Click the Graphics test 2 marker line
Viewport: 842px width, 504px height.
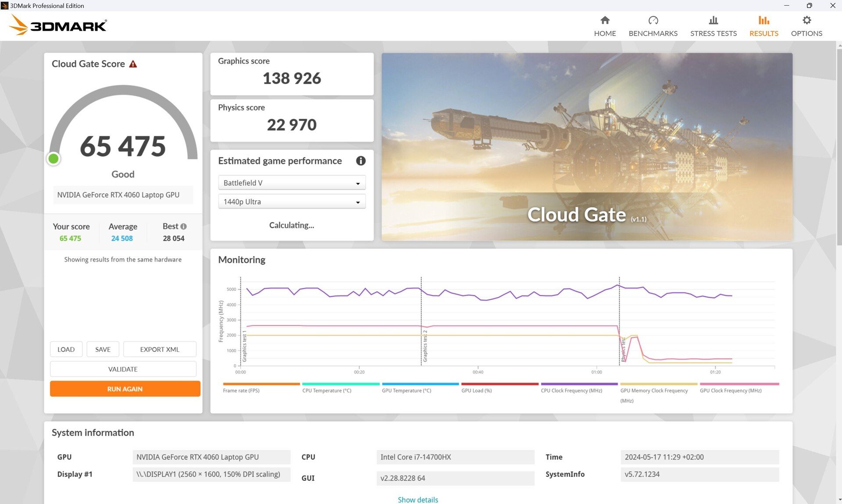[x=421, y=321]
